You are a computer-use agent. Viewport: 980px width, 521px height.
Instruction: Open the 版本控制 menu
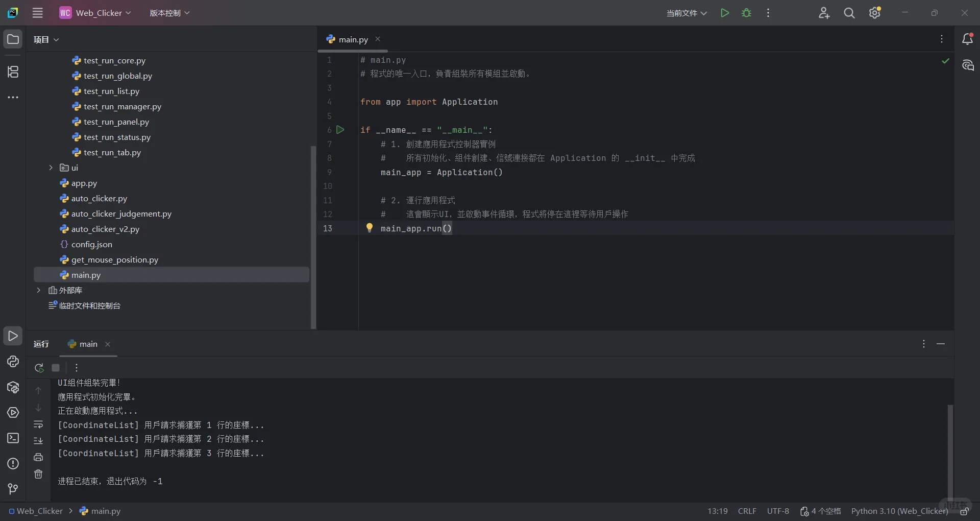pos(169,13)
